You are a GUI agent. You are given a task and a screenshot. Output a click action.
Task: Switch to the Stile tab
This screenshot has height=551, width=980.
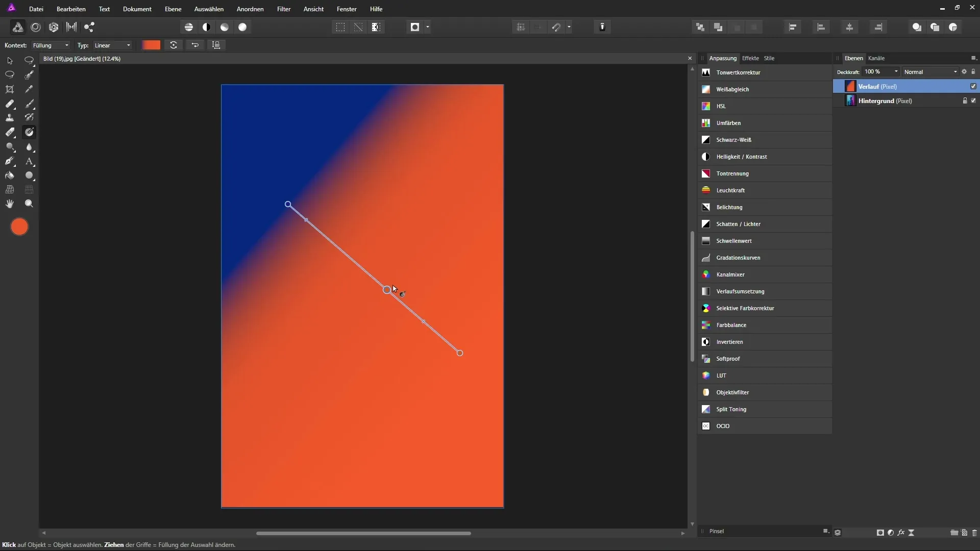(x=769, y=58)
